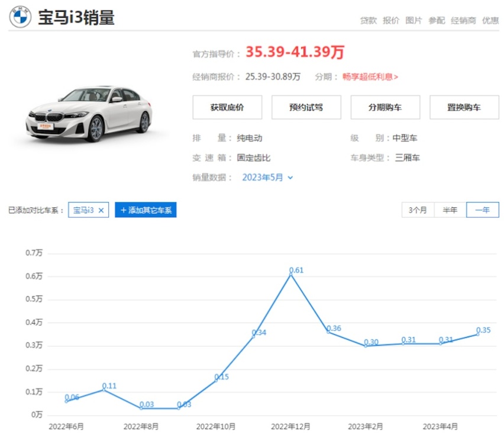Click the 0.11 data point on chart
The width and height of the screenshot is (504, 434).
click(x=104, y=390)
